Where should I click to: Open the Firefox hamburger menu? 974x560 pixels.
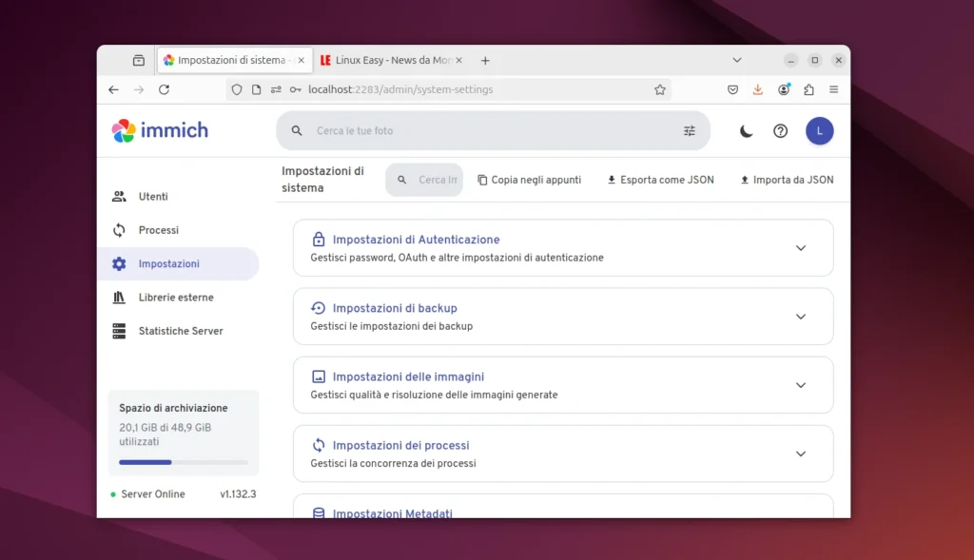(x=833, y=89)
